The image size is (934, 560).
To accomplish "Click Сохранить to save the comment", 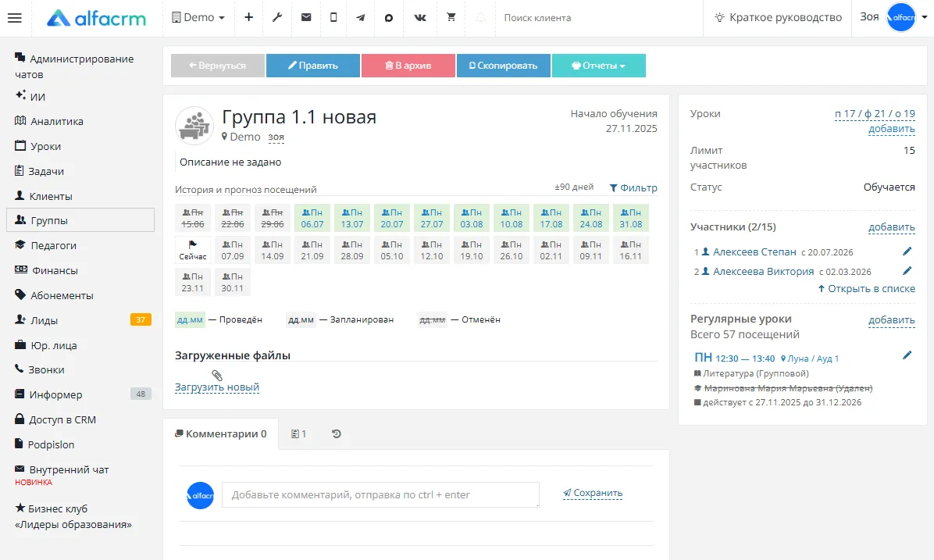I will 593,494.
